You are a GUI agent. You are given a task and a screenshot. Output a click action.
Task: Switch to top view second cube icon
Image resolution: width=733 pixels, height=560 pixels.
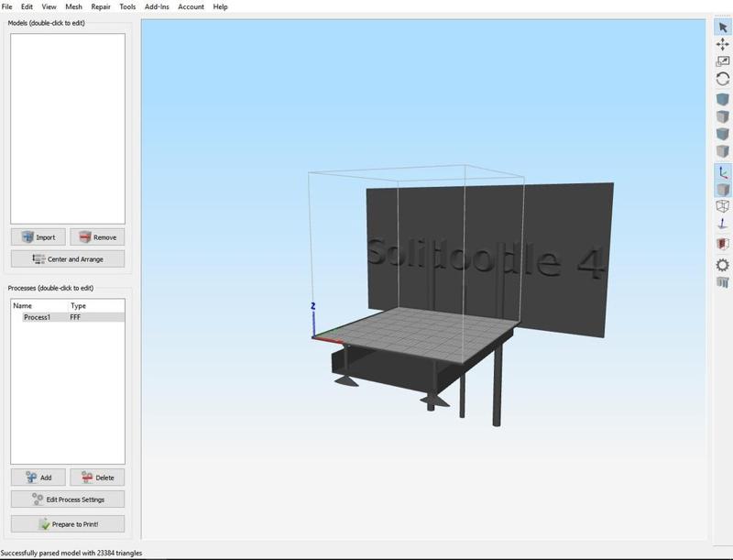pyautogui.click(x=723, y=117)
